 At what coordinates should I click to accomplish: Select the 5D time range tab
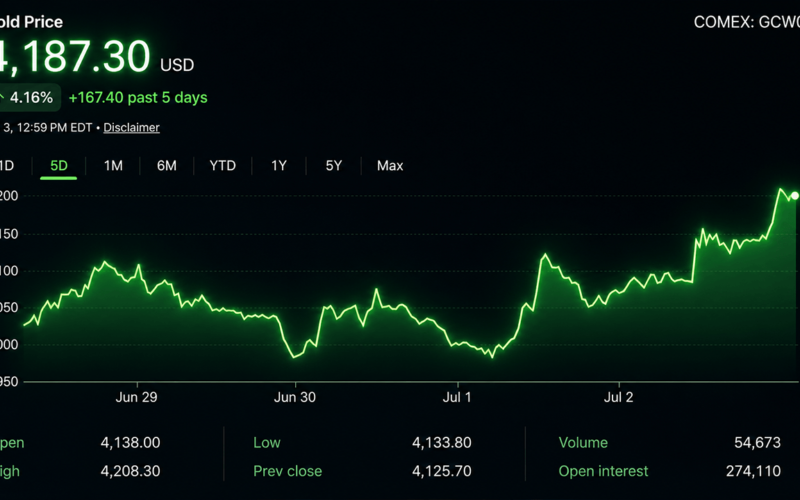(x=59, y=166)
